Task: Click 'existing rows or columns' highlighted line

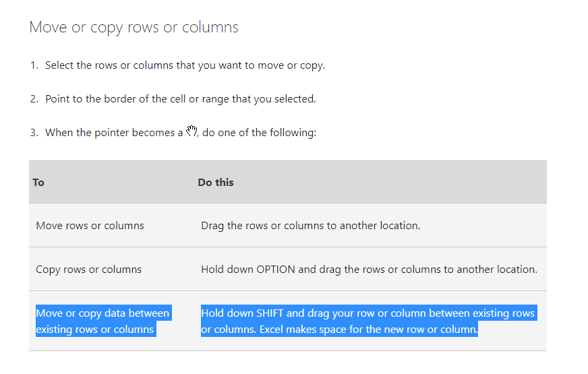Action: click(95, 330)
